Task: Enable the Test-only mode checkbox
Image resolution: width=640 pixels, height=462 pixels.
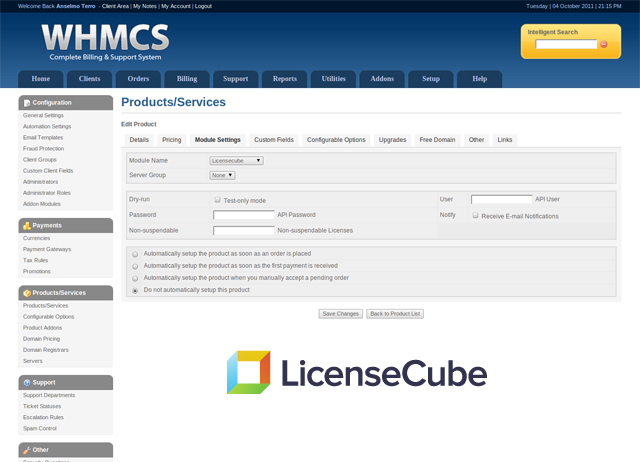Action: (x=218, y=200)
